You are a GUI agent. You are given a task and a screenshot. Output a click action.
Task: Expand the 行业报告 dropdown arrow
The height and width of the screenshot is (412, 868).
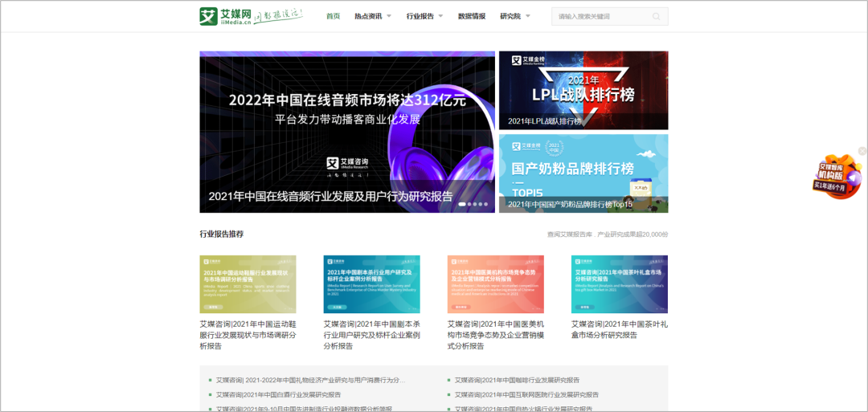440,16
